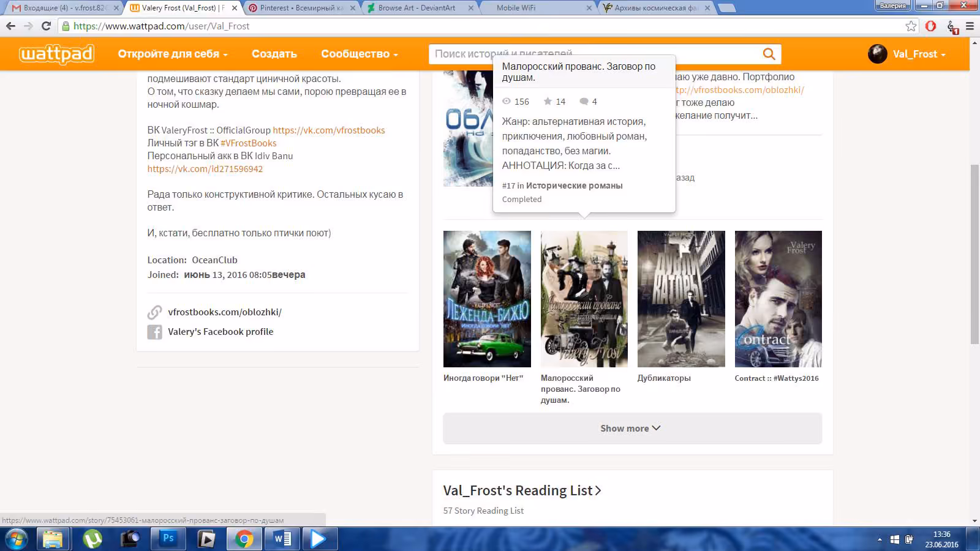Image resolution: width=980 pixels, height=551 pixels.
Task: Switch to the Gmail "Входящие (4)" tab
Action: tap(64, 8)
